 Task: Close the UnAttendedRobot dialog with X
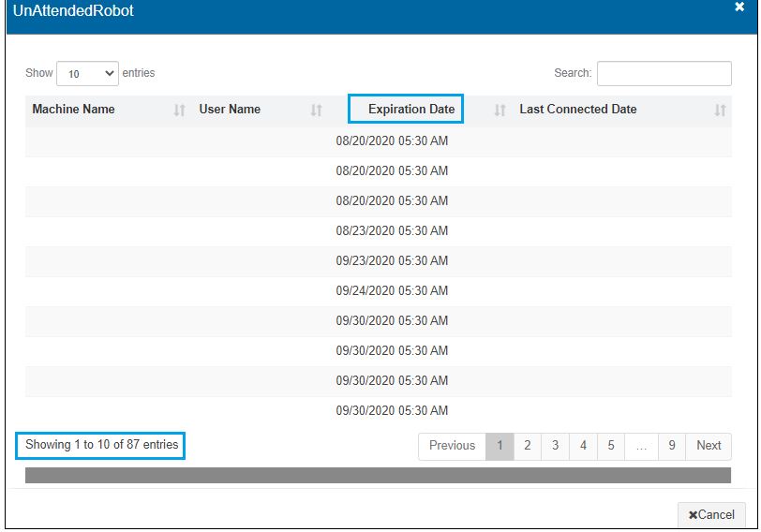point(739,7)
